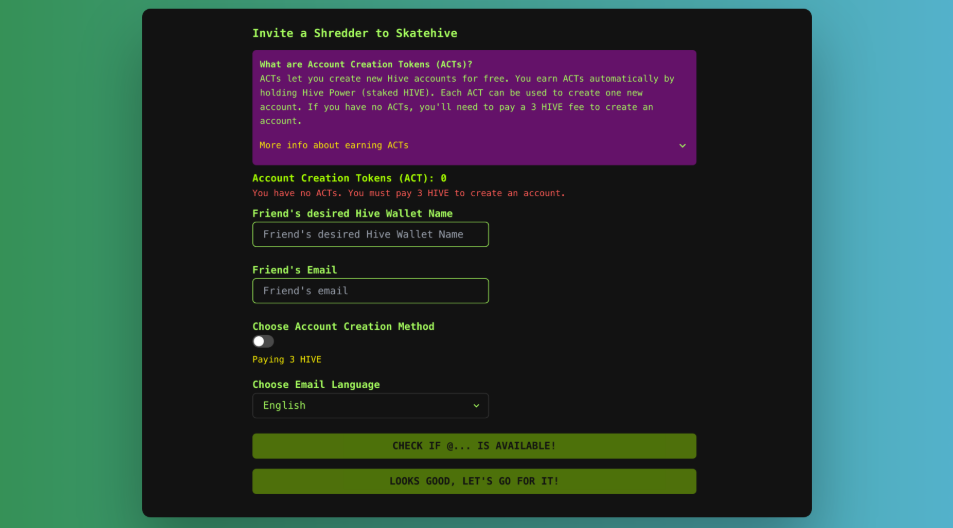Click the Choose Email Language label
The width and height of the screenshot is (953, 528).
tap(316, 385)
